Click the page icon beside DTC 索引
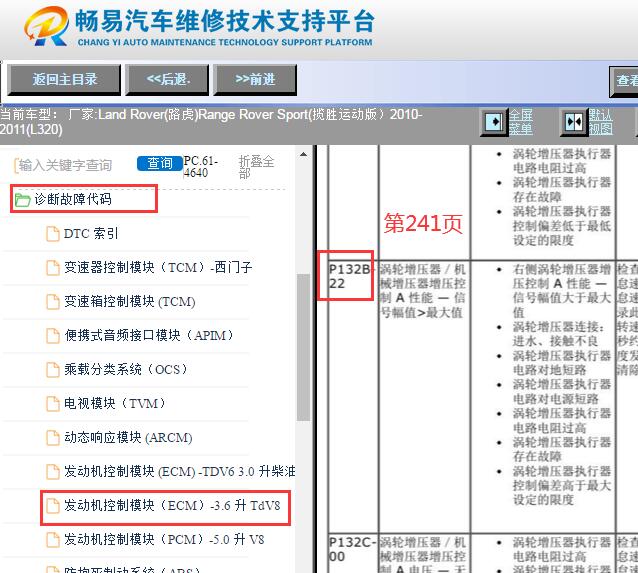638x573 pixels. [52, 234]
